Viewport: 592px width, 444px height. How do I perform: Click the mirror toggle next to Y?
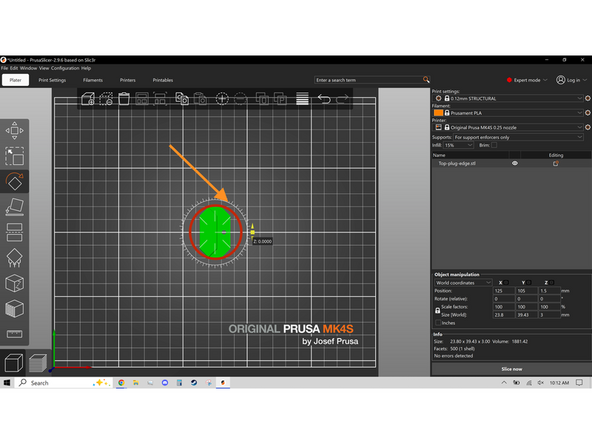click(529, 282)
